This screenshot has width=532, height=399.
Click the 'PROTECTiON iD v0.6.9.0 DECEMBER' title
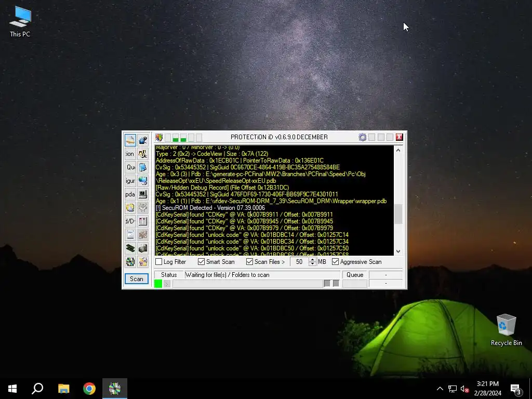(279, 137)
